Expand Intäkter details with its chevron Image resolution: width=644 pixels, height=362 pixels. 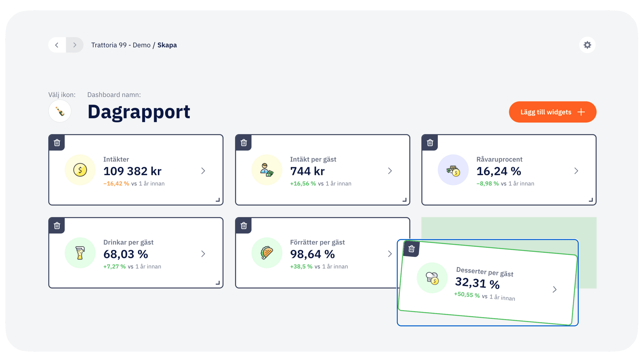[x=203, y=171]
